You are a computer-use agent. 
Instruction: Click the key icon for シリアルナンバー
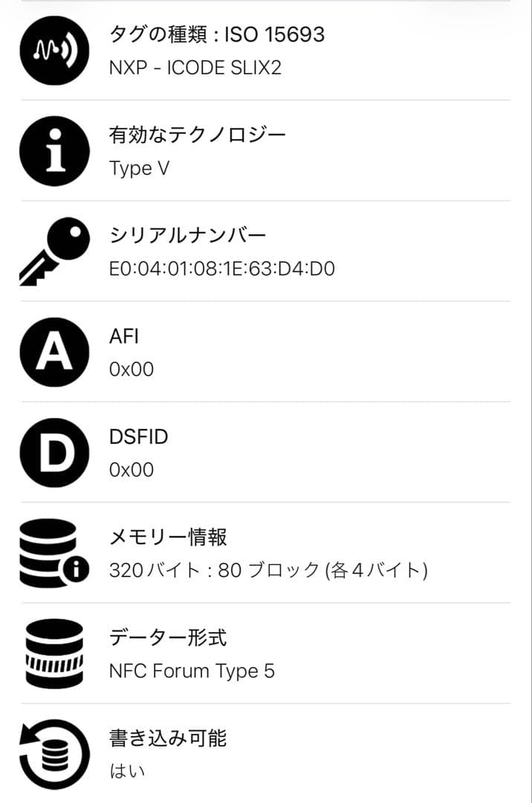coord(53,250)
